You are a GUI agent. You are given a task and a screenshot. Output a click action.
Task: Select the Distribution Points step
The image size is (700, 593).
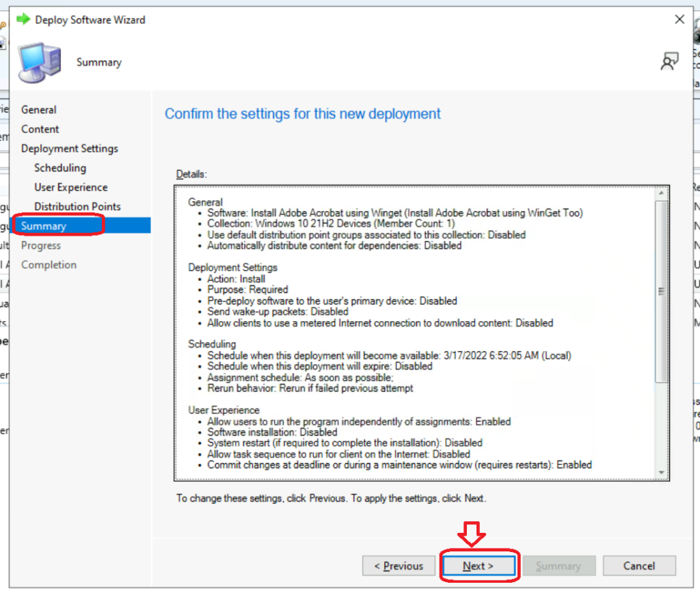[x=77, y=206]
